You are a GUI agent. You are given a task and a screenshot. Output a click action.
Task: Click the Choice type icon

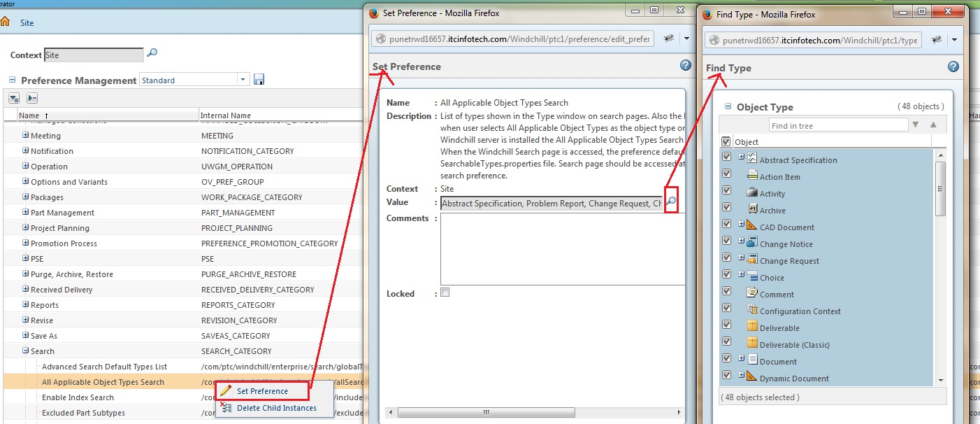point(752,276)
